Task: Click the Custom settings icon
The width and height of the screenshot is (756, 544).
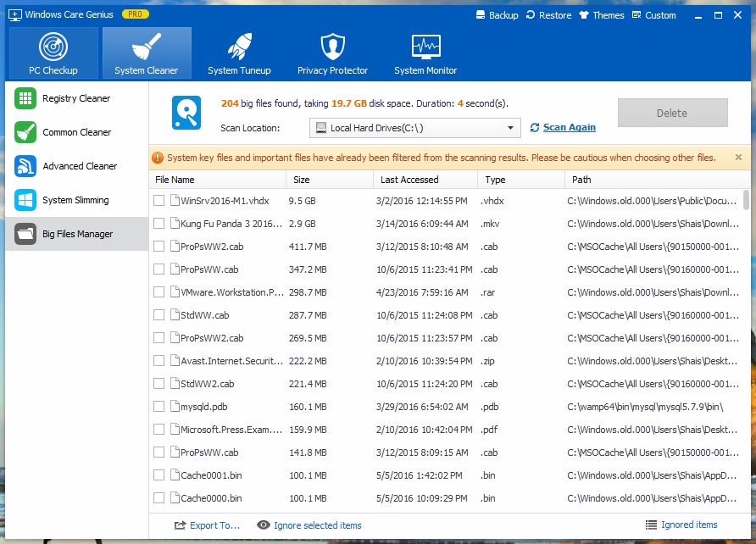Action: coord(636,14)
